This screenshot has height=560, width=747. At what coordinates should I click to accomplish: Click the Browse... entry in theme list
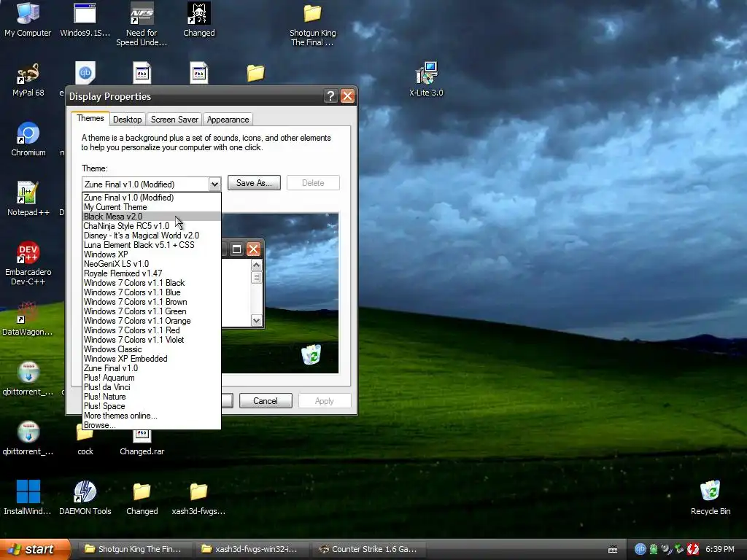point(152,425)
